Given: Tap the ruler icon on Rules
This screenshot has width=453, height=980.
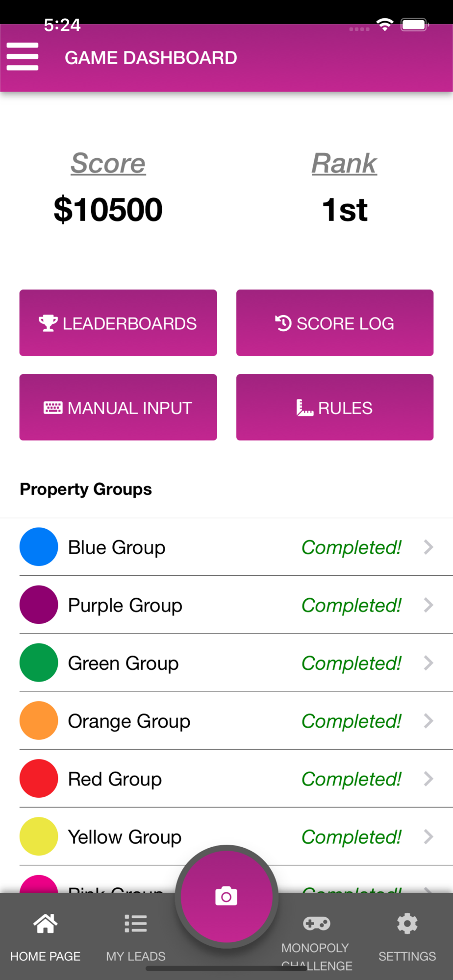Looking at the screenshot, I should pos(304,408).
